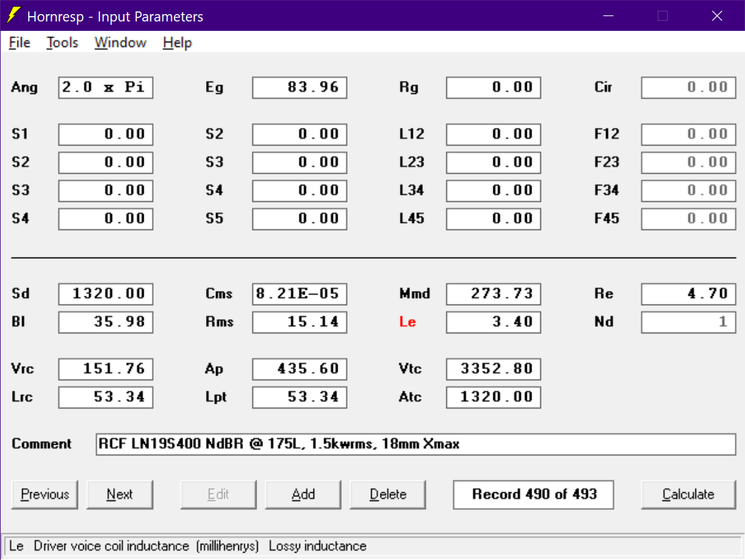The image size is (745, 560).
Task: Click the red Le label
Action: (407, 322)
